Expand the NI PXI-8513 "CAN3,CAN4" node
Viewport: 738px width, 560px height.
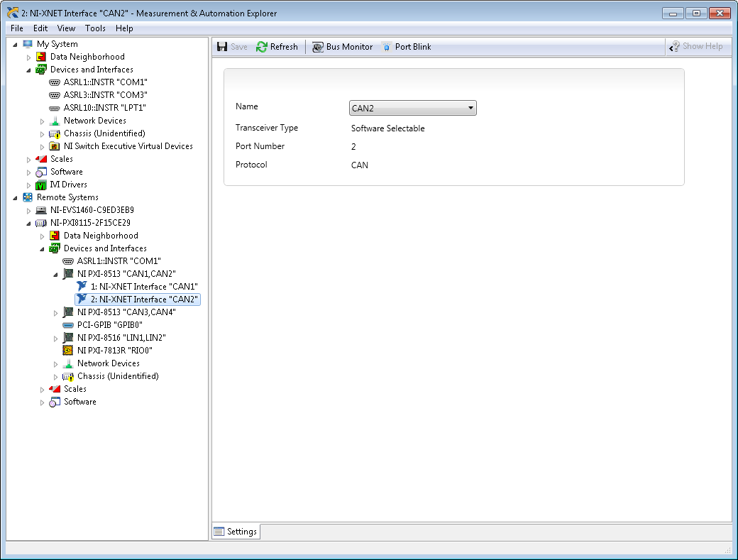pyautogui.click(x=55, y=313)
